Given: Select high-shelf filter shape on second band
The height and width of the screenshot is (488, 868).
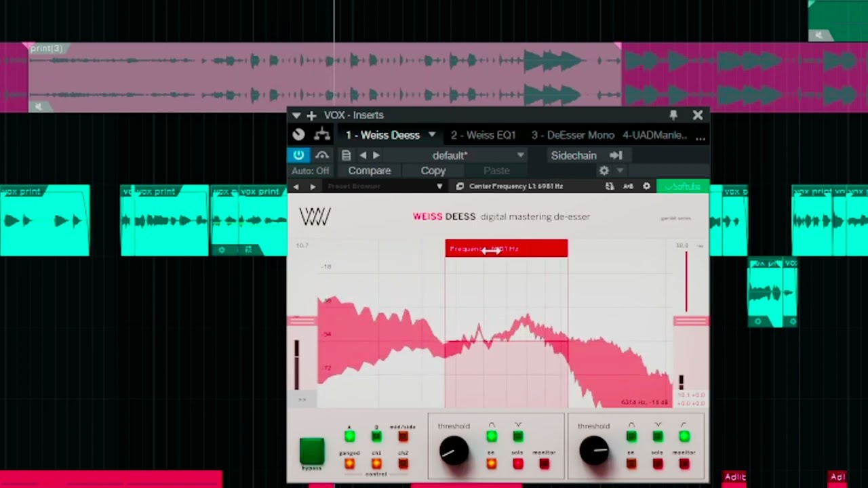Looking at the screenshot, I should (684, 436).
